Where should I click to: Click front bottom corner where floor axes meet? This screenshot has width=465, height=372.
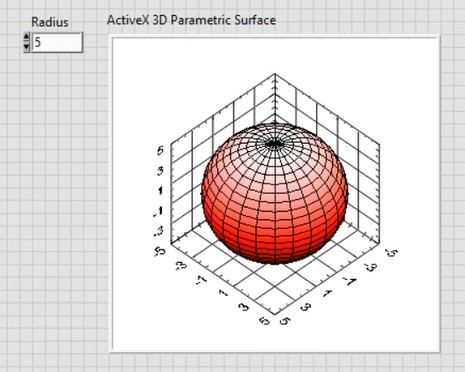(275, 314)
